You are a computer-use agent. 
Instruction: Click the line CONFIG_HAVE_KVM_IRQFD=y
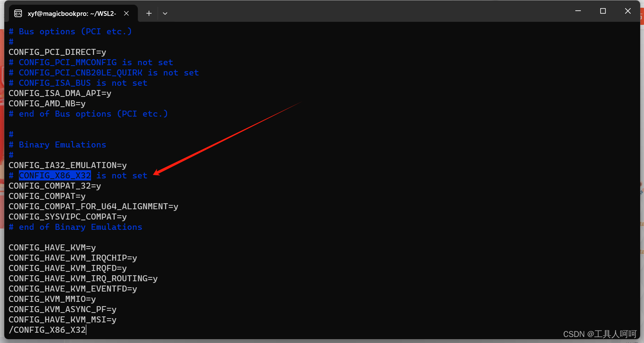click(x=67, y=268)
